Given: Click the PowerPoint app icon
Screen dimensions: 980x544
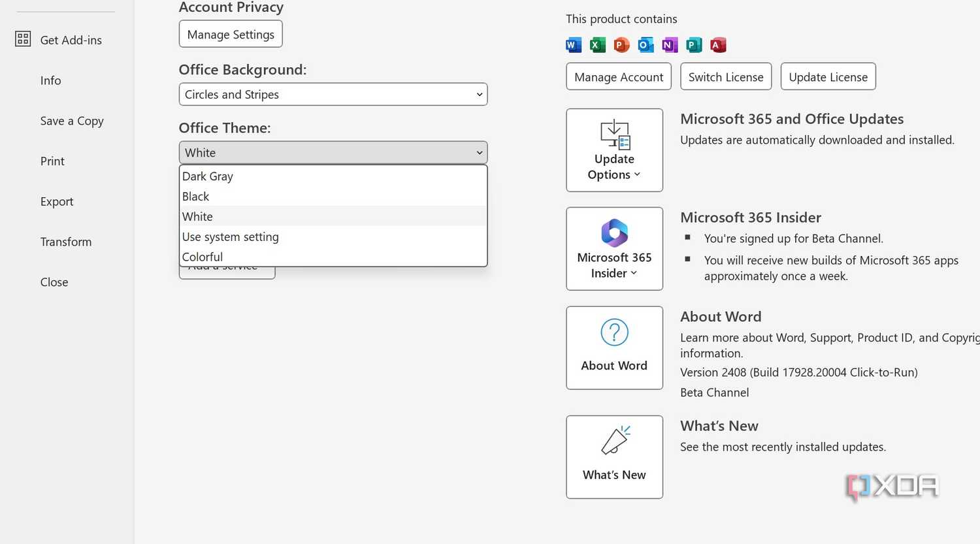Looking at the screenshot, I should 621,45.
